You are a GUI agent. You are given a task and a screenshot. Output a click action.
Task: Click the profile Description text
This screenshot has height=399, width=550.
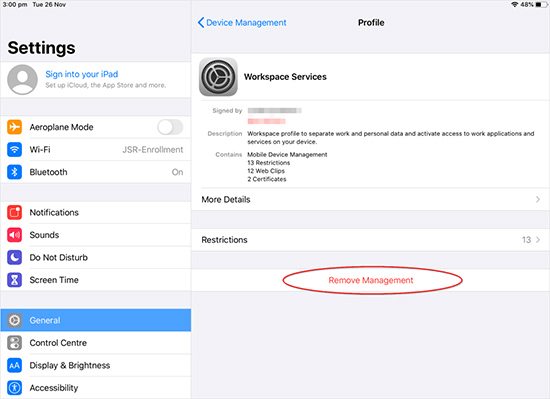pyautogui.click(x=391, y=138)
